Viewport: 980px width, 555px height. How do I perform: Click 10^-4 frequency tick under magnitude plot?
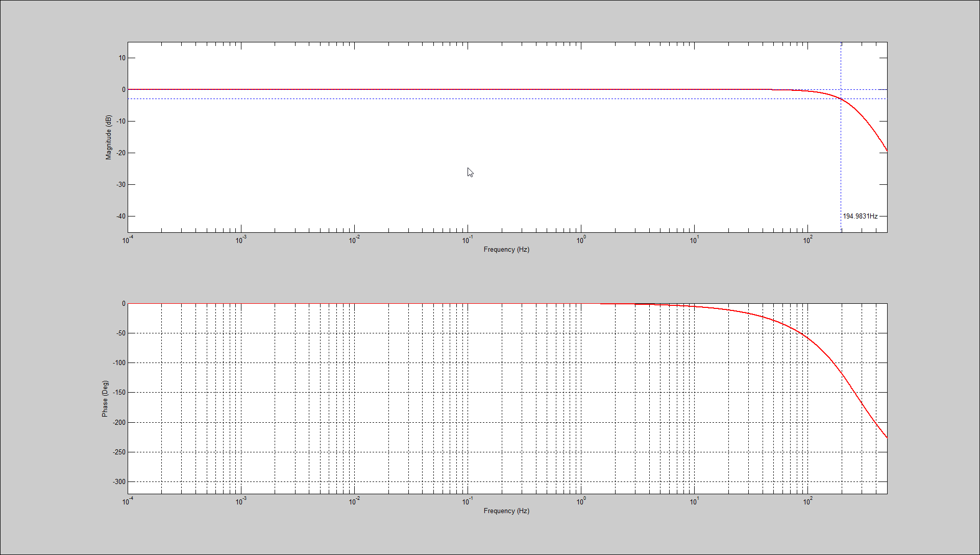click(x=128, y=239)
